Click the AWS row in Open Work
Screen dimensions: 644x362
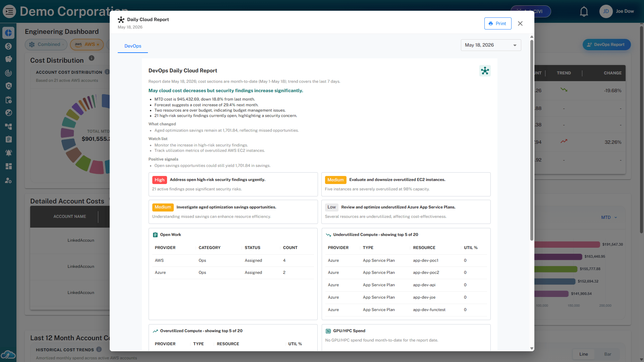tap(233, 261)
